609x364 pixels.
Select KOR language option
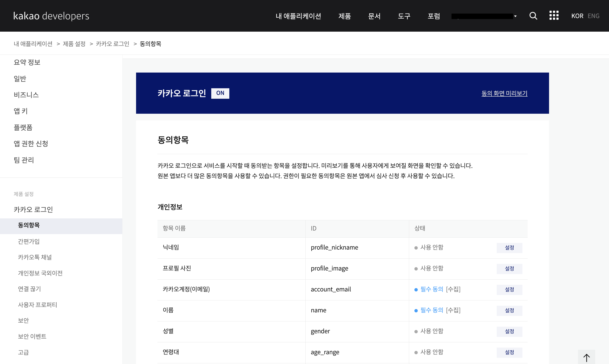click(577, 16)
